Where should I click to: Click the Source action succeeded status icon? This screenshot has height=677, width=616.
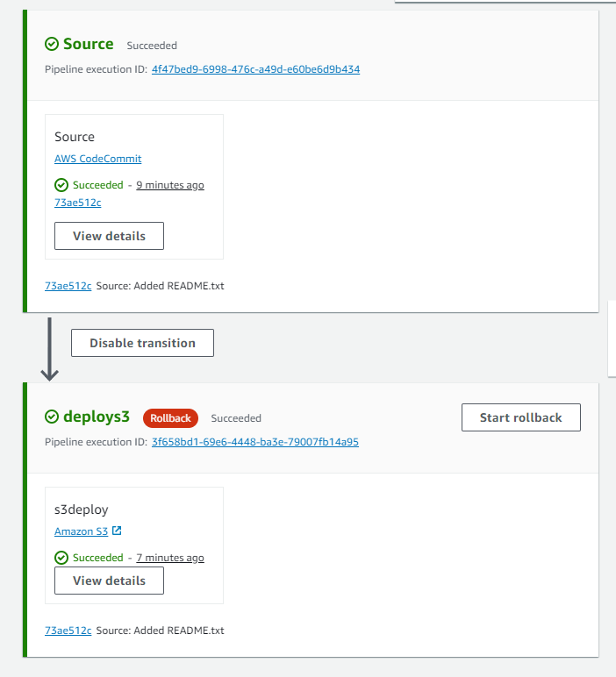pyautogui.click(x=61, y=185)
